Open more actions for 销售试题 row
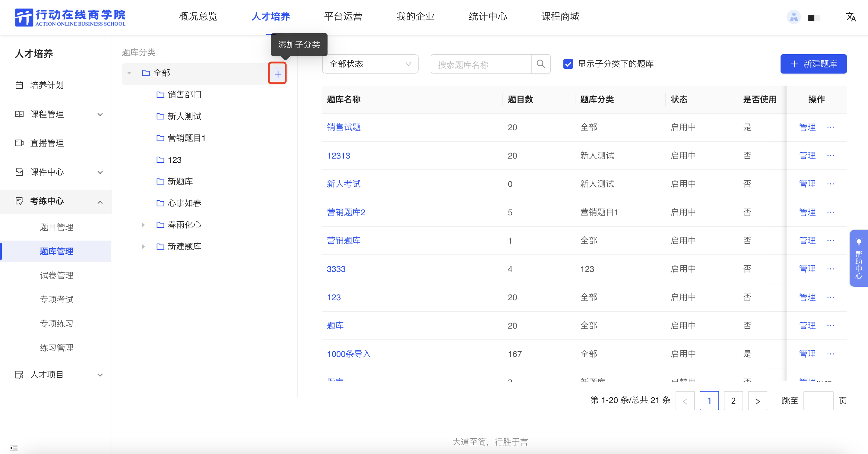The image size is (868, 454). click(831, 127)
